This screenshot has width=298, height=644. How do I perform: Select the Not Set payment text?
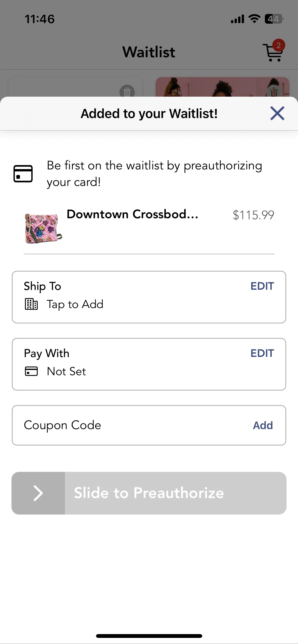click(66, 371)
